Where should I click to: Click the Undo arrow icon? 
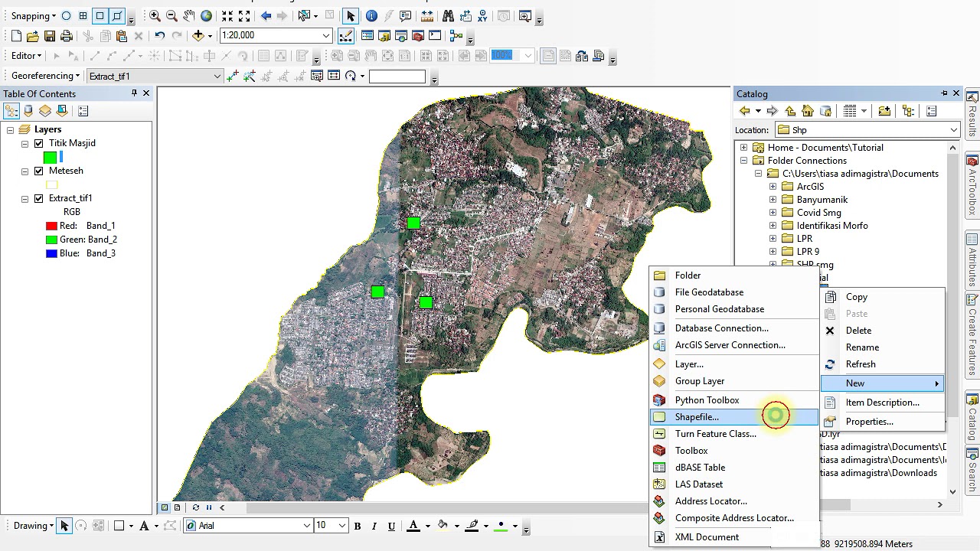click(159, 36)
